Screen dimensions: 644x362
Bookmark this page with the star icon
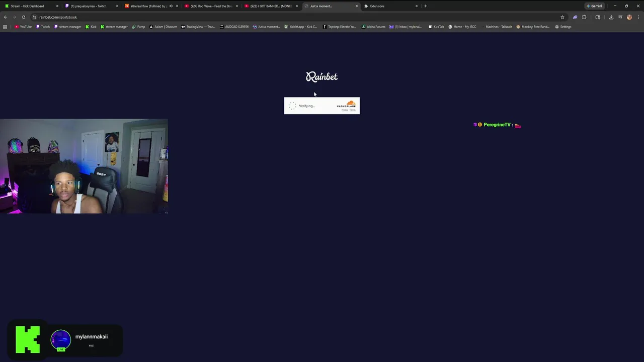562,17
